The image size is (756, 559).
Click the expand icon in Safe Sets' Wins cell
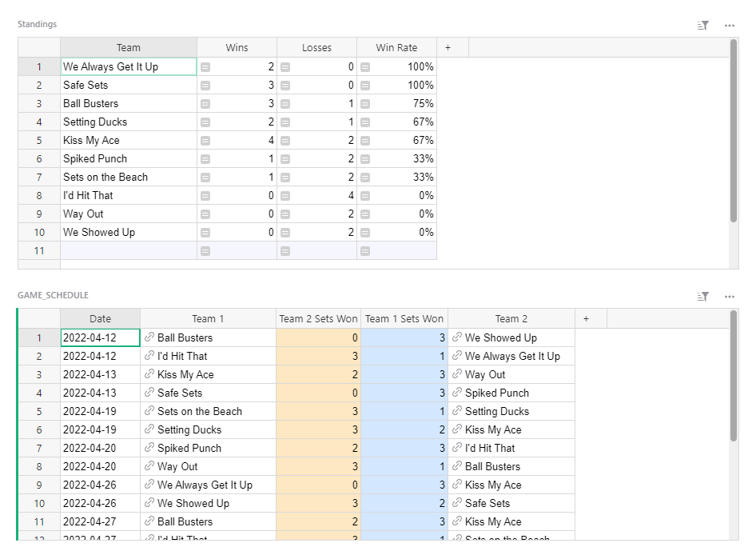click(205, 85)
